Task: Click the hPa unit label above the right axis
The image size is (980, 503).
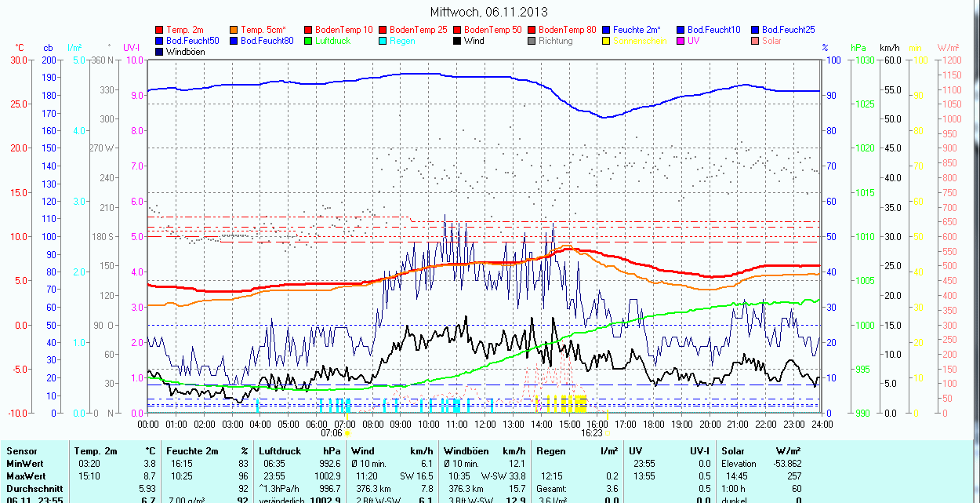Action: [x=858, y=48]
